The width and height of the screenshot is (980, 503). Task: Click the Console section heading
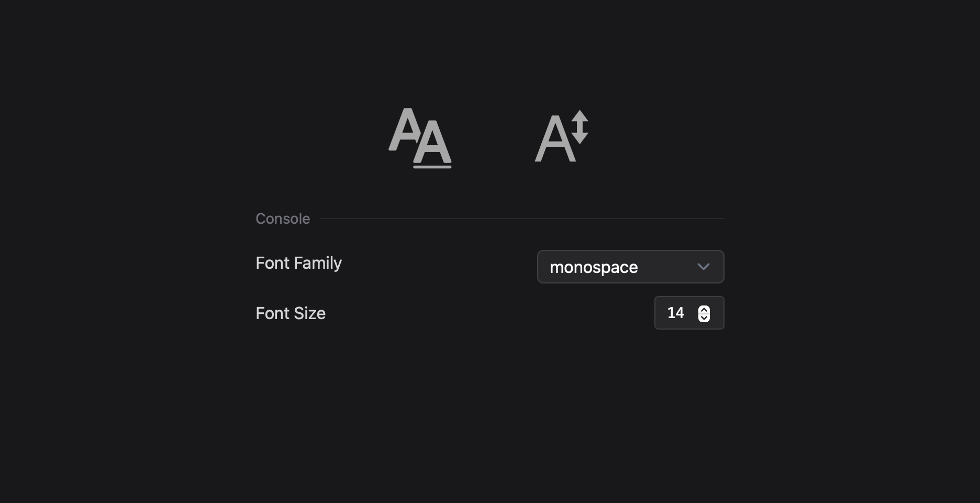pos(283,218)
